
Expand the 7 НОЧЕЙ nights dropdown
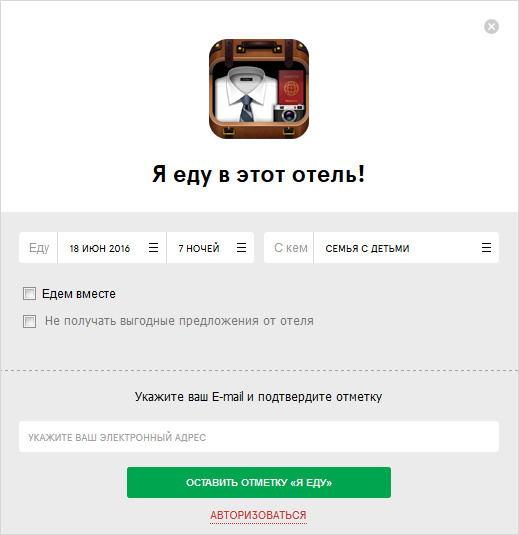[x=210, y=248]
